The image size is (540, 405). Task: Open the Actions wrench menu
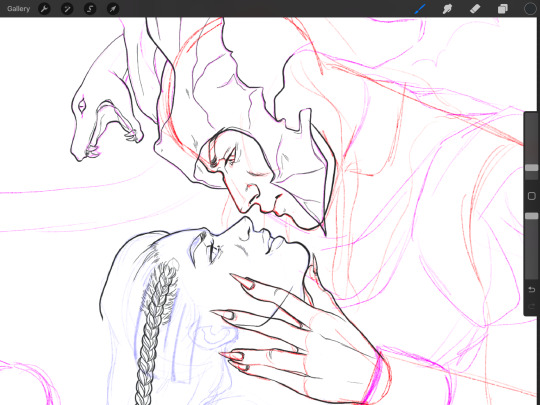(x=44, y=9)
